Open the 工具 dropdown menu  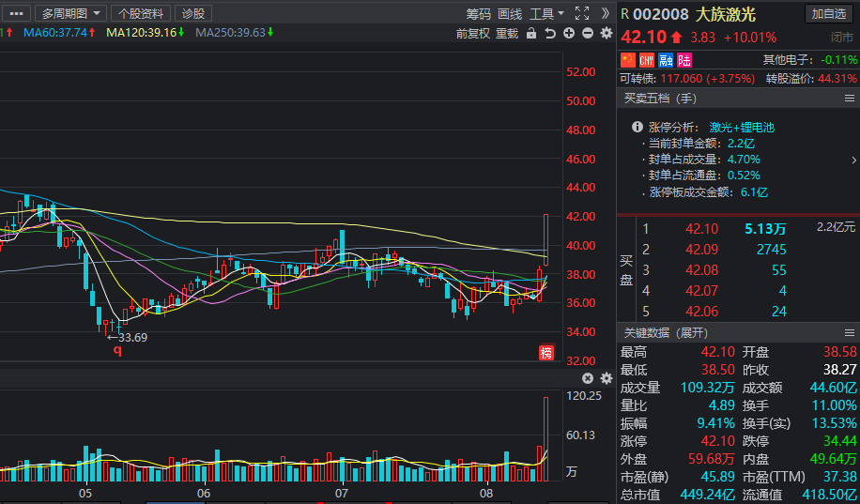[546, 14]
